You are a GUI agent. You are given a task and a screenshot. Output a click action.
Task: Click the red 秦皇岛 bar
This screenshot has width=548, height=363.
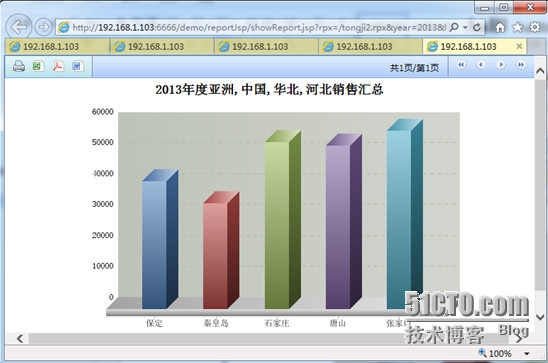tap(221, 250)
